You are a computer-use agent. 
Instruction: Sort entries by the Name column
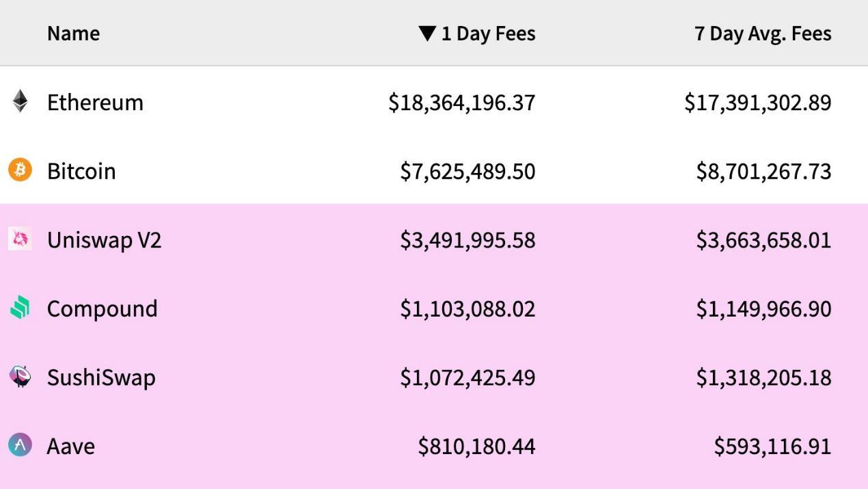point(72,32)
